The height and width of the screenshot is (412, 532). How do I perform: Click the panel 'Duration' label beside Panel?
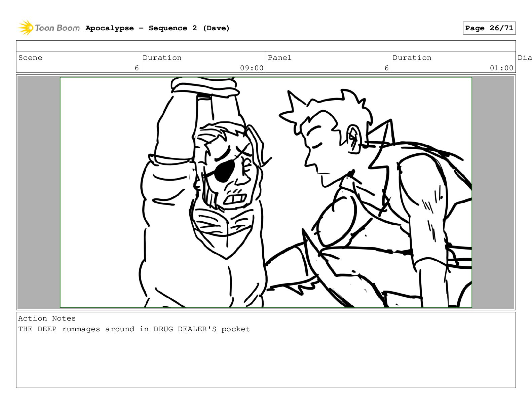tap(412, 58)
